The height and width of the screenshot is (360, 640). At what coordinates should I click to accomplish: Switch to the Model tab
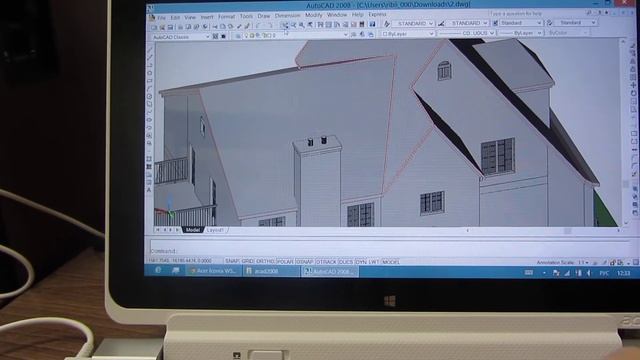point(193,230)
